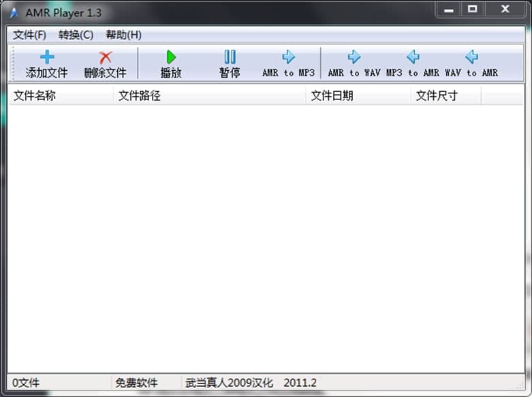Maximize the AMR Player window
The width and height of the screenshot is (532, 397).
pyautogui.click(x=472, y=10)
